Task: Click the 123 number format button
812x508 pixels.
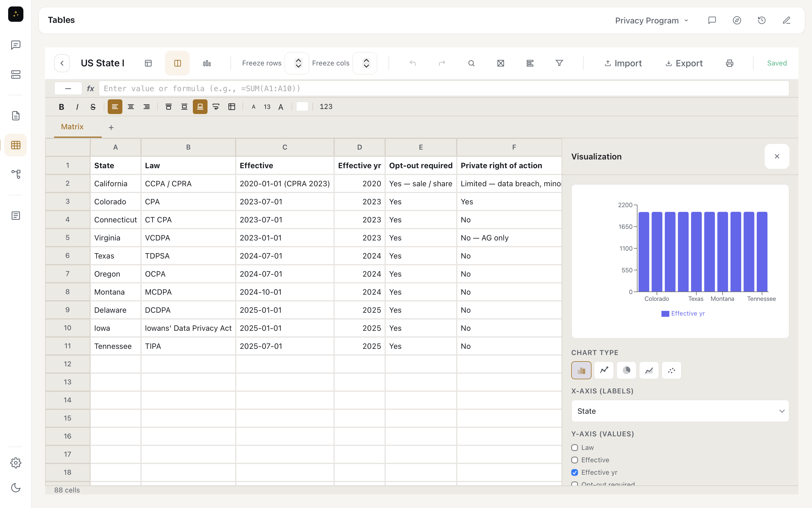Action: [x=326, y=107]
